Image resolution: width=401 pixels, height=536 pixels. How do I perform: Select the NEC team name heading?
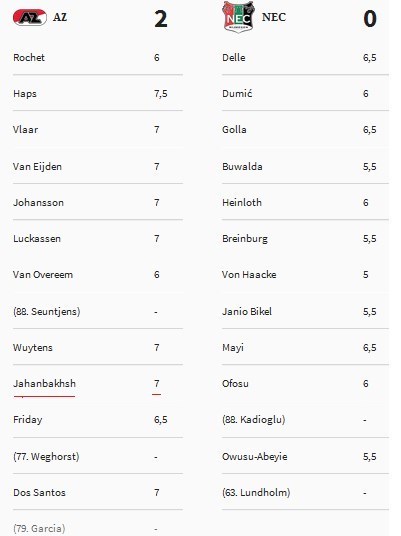point(273,17)
